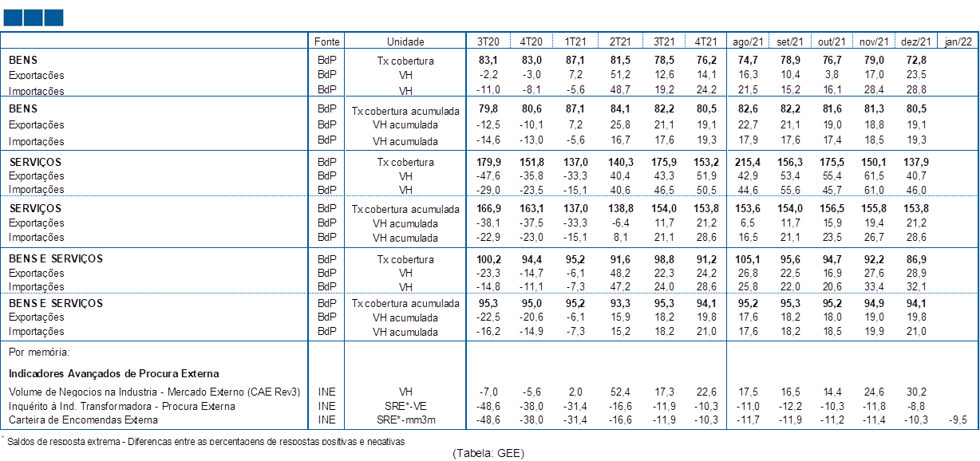Select the dez/21 column header
980x461 pixels.
tap(917, 41)
